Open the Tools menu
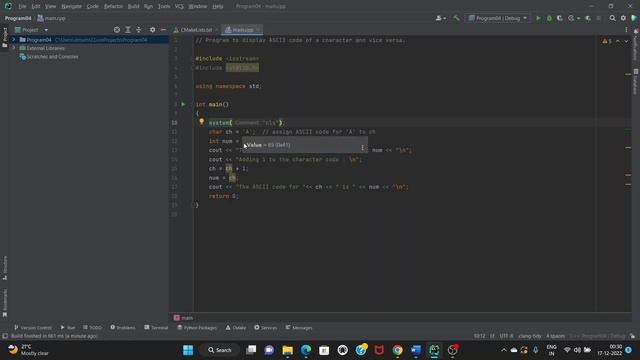 (164, 7)
